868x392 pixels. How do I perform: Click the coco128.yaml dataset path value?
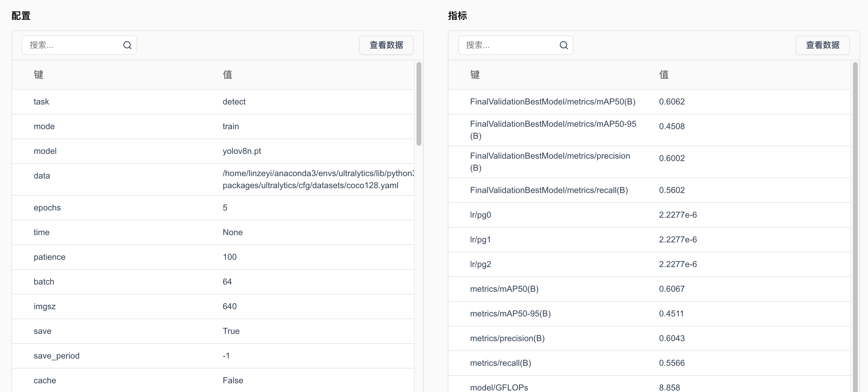(318, 179)
